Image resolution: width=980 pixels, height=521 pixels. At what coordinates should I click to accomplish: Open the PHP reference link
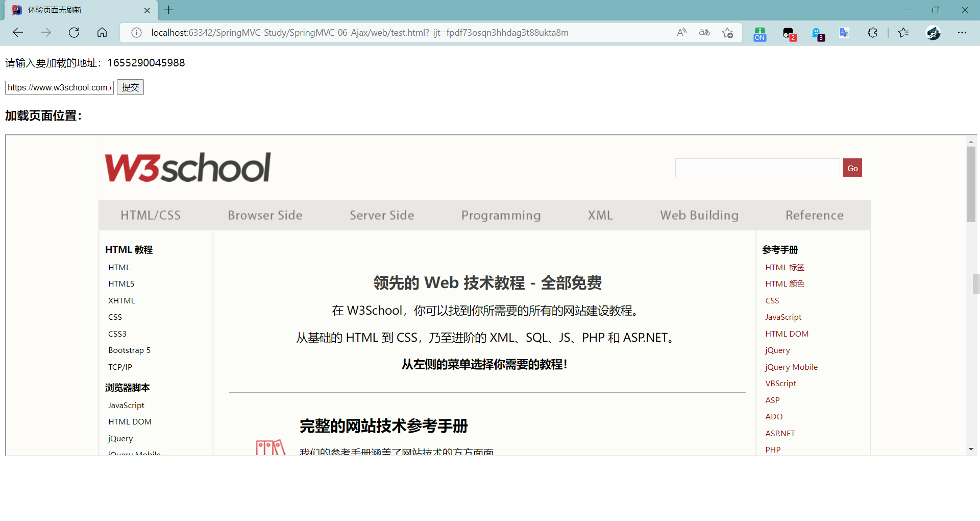click(773, 449)
